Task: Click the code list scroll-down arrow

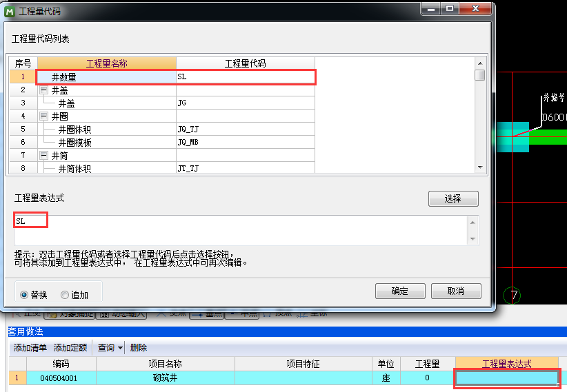Action: 480,167
